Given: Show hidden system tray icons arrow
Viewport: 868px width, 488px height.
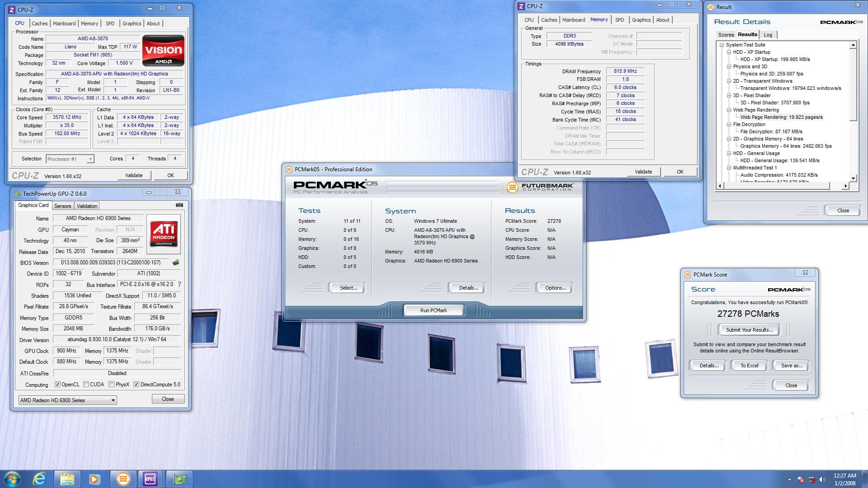Looking at the screenshot, I should click(789, 479).
